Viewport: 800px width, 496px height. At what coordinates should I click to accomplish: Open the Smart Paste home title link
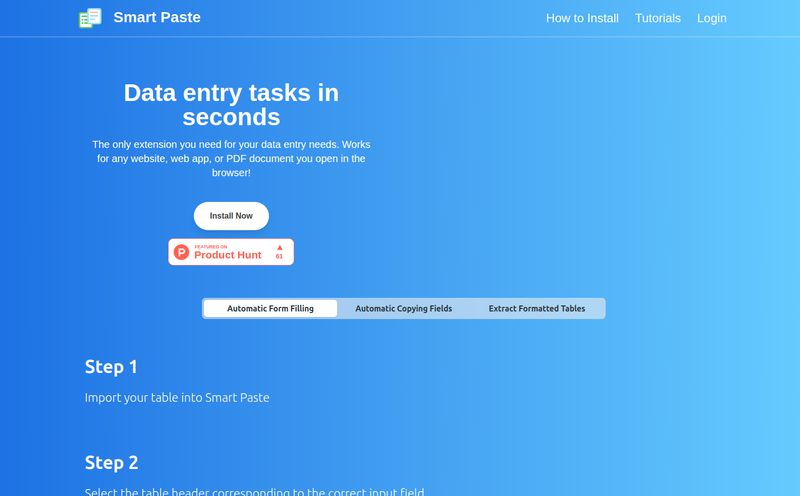click(x=157, y=17)
